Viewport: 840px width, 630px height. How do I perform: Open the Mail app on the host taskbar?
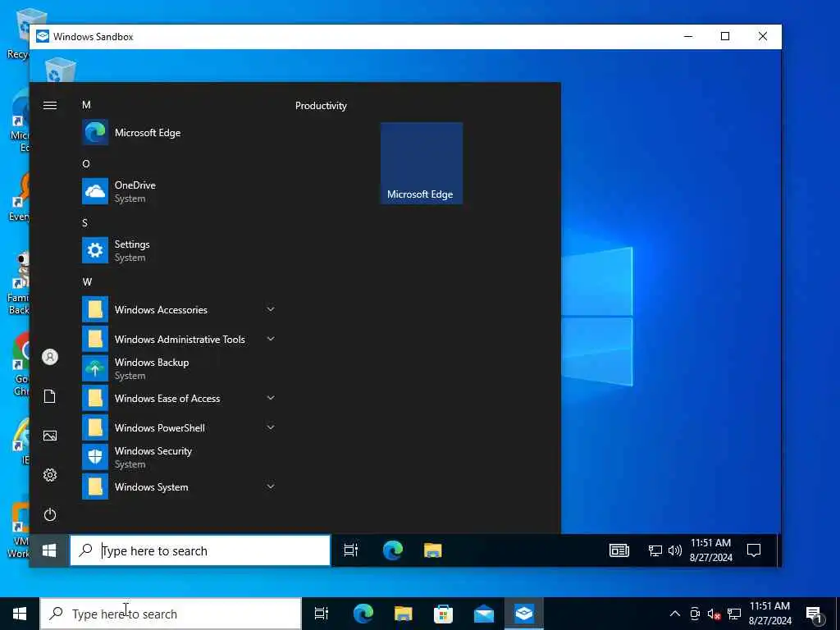[x=484, y=614]
